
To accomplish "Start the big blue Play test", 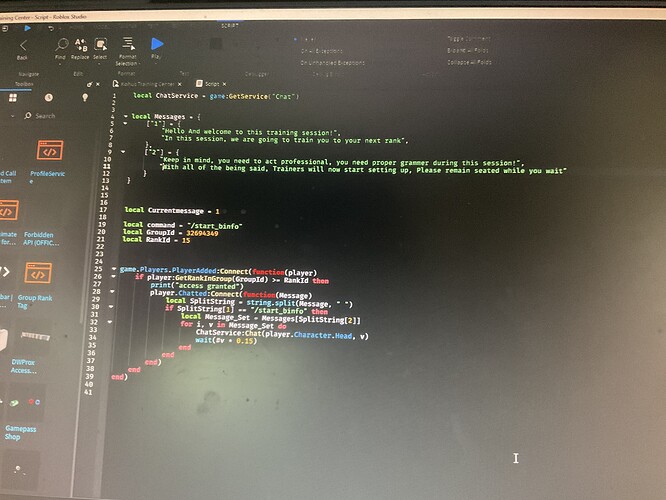I will 157,43.
